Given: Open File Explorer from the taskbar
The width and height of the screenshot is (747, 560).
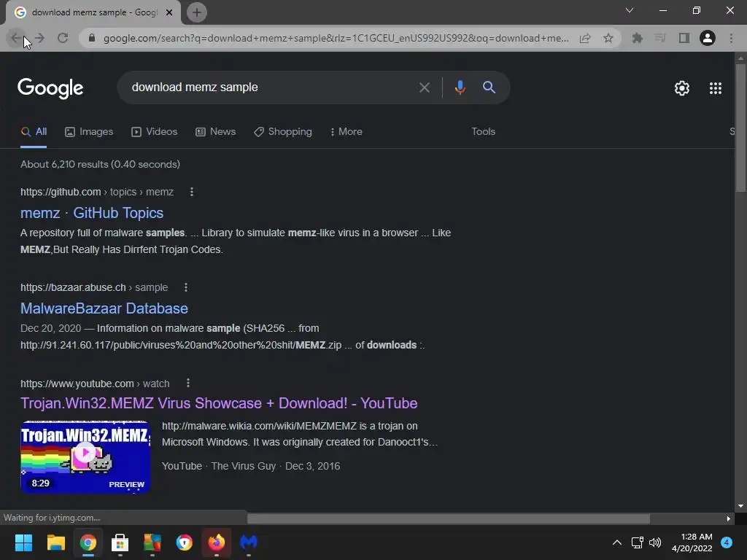Looking at the screenshot, I should pos(55,542).
